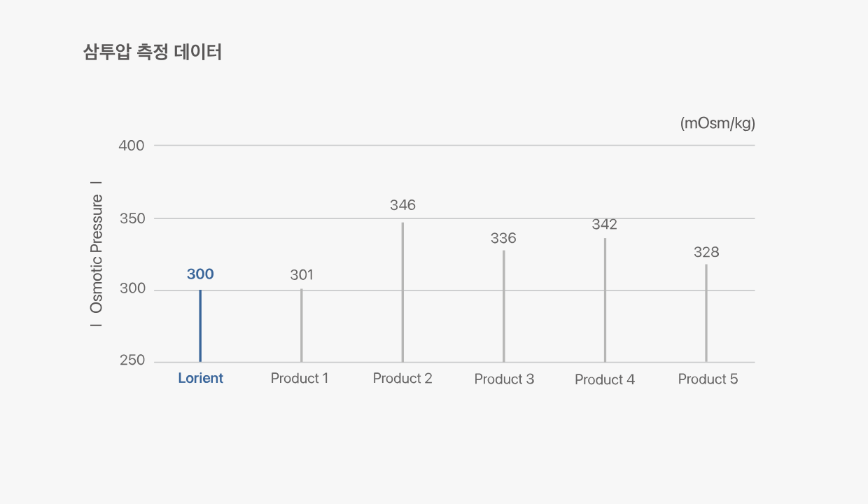Select the gray Product 1 bar
Image resolution: width=868 pixels, height=504 pixels.
pyautogui.click(x=302, y=325)
